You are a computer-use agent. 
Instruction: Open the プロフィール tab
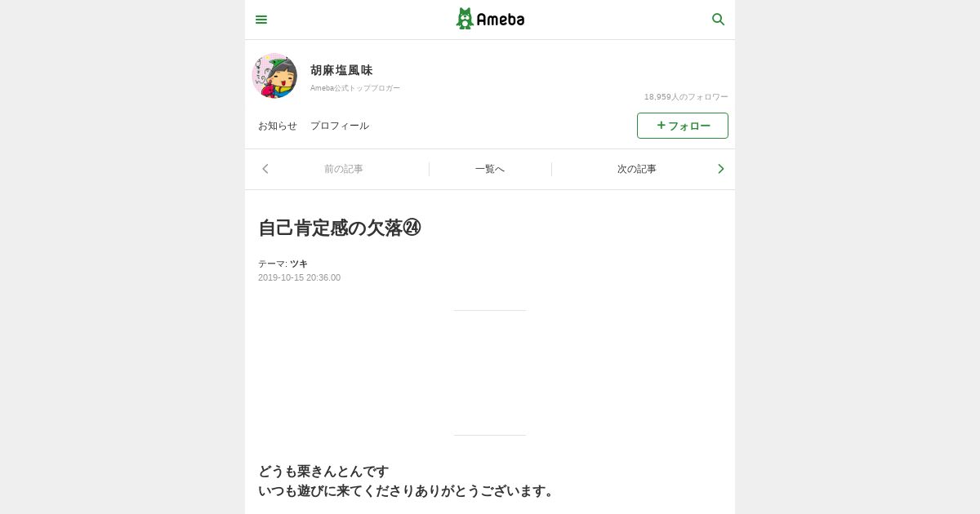(x=340, y=126)
